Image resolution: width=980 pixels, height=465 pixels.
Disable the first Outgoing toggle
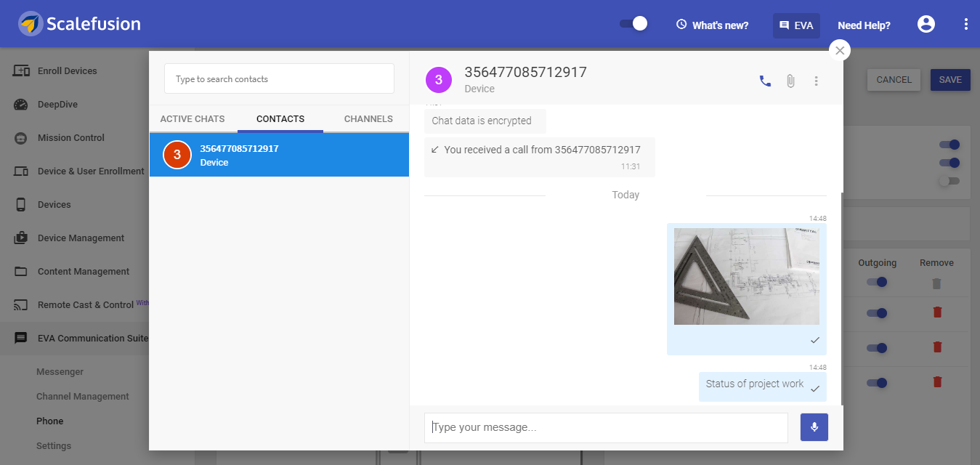tap(877, 281)
